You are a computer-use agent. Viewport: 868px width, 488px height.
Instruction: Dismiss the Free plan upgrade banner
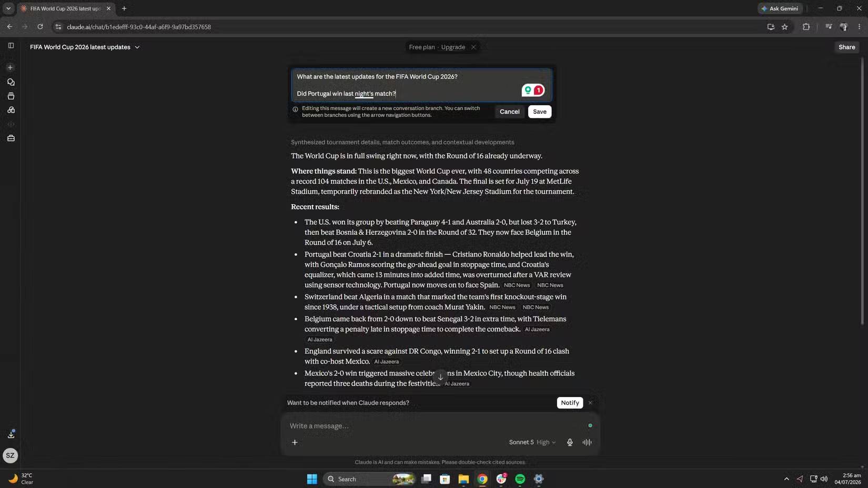(473, 47)
